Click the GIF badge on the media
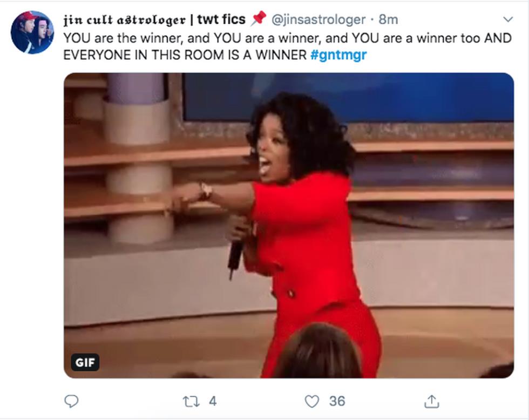 (85, 362)
